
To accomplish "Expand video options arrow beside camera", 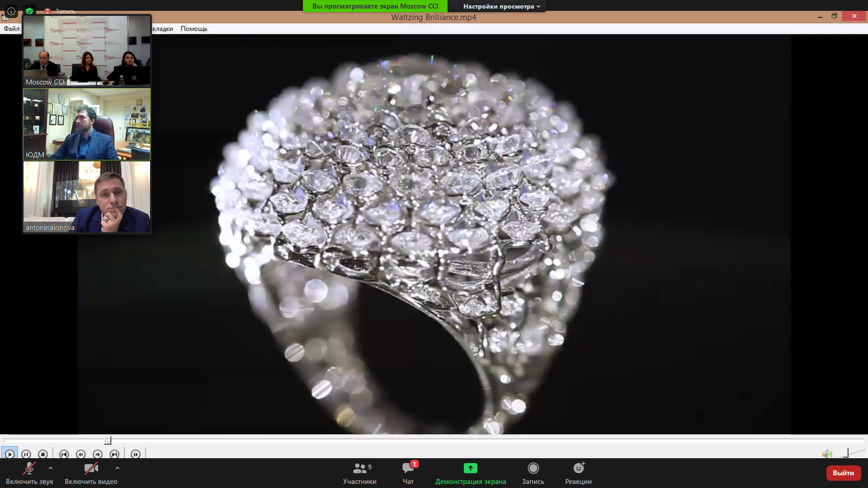I will (118, 468).
